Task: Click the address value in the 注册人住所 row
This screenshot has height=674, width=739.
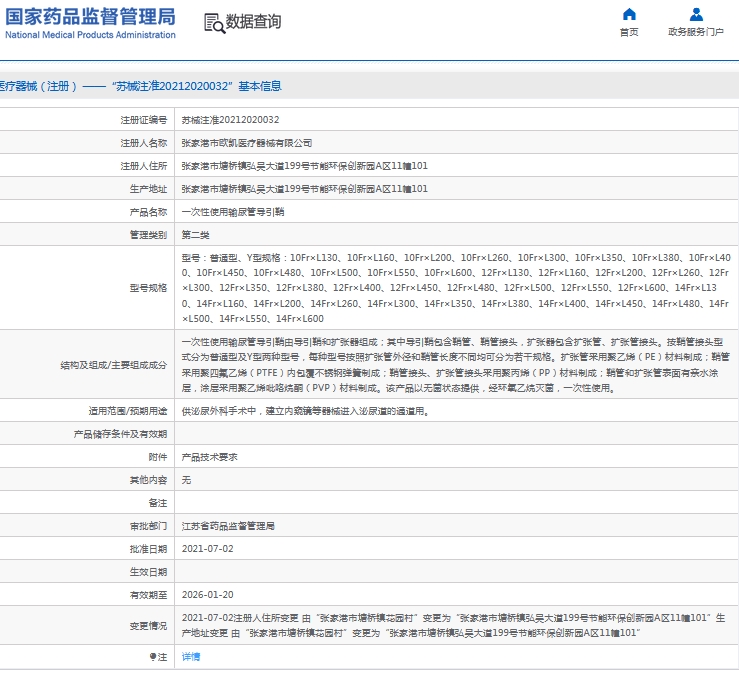Action: click(305, 166)
